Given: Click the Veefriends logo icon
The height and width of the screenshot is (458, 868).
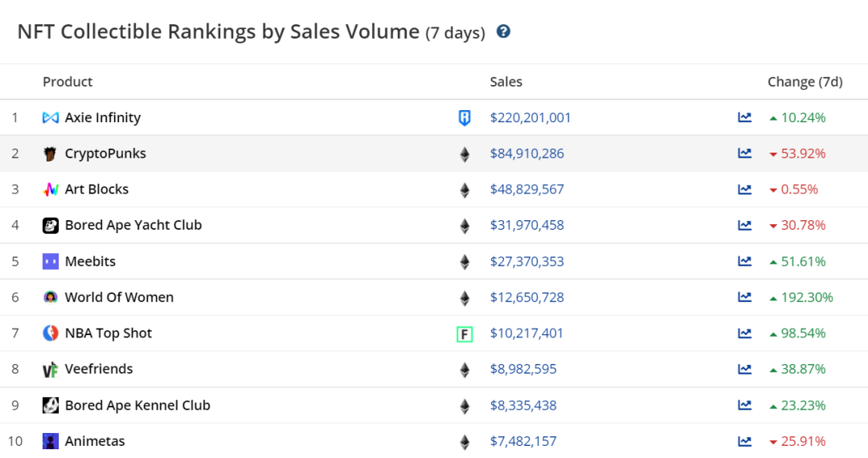Looking at the screenshot, I should click(x=51, y=370).
